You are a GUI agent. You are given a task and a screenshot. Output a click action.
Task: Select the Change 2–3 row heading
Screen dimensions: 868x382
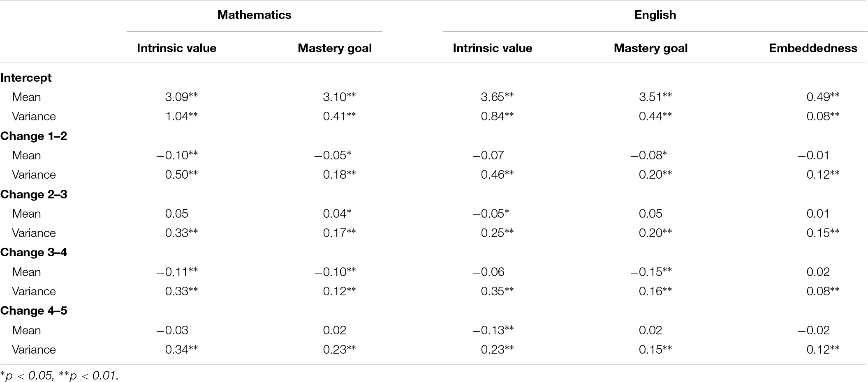tap(33, 194)
